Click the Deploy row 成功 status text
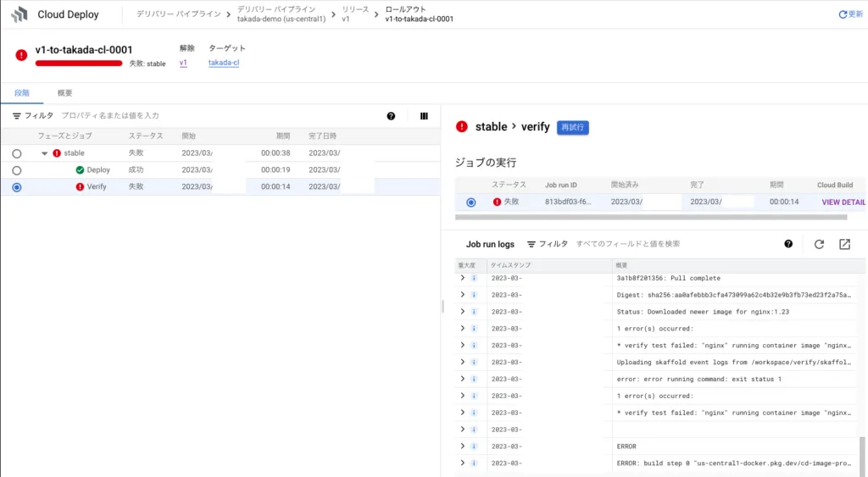Screen dimensions: 868x477 point(136,170)
